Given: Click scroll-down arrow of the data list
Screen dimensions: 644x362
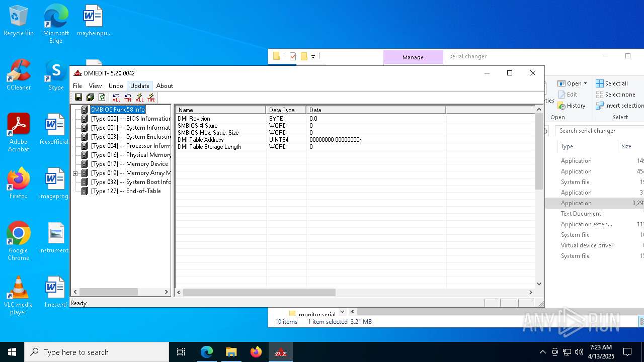Looking at the screenshot, I should pos(539,284).
